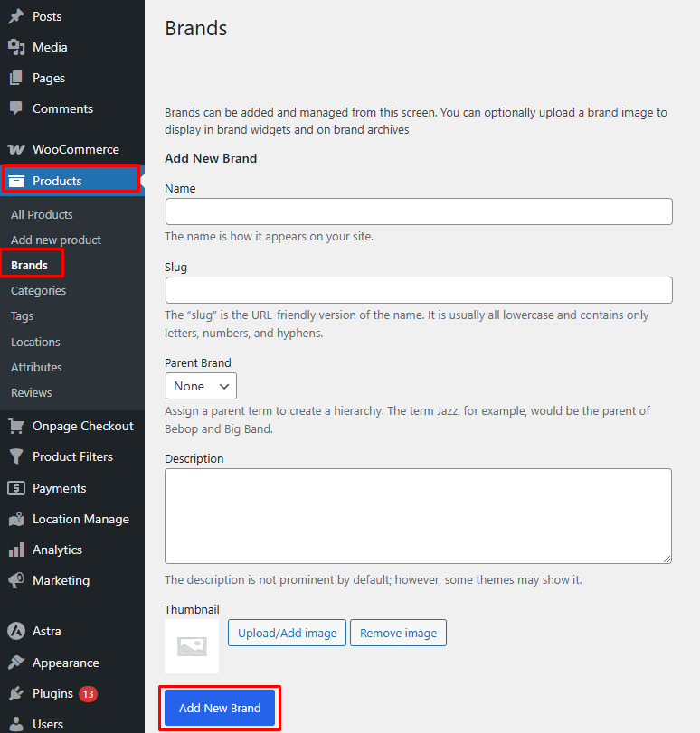The width and height of the screenshot is (700, 733).
Task: Open the Categories submenu link
Action: point(38,291)
